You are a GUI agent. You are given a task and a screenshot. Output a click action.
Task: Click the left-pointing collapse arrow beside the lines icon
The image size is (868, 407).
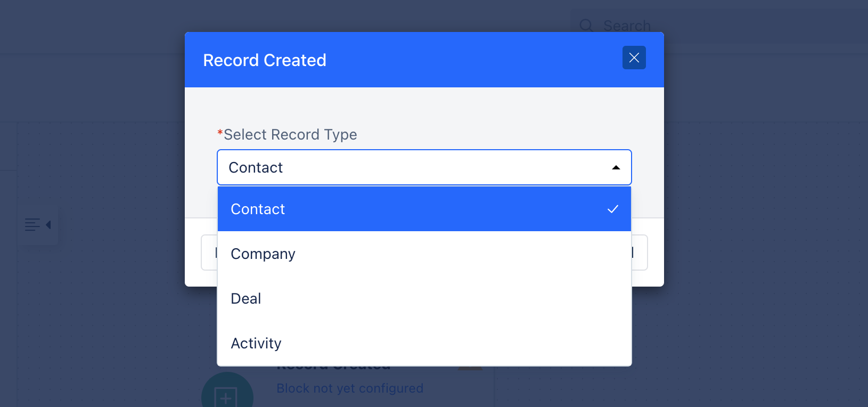pos(48,225)
